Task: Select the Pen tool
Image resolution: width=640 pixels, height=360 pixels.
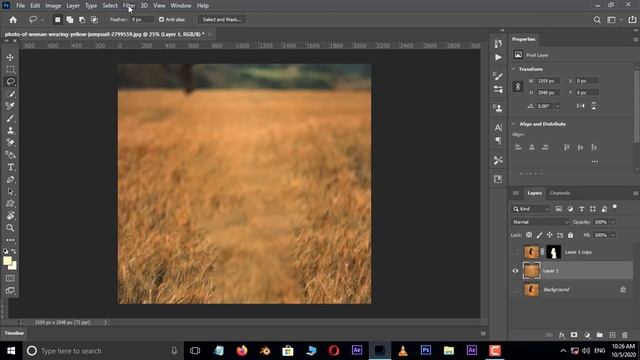Action: [x=10, y=180]
